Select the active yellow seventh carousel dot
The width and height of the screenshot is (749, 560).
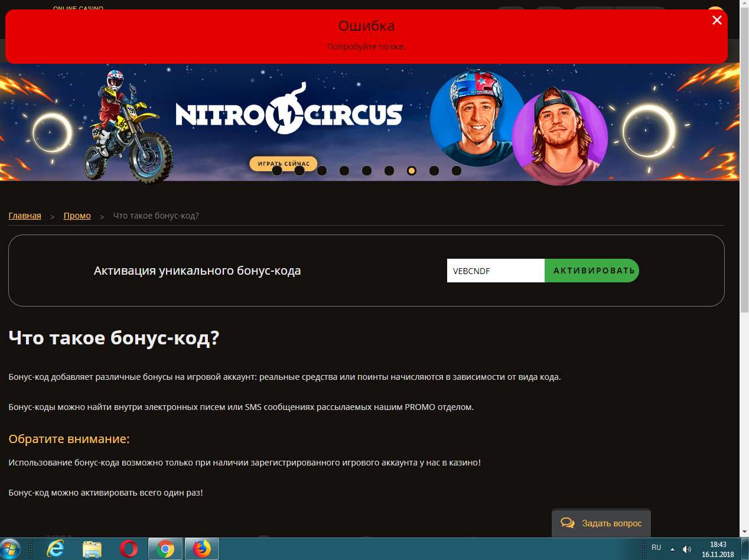pos(412,171)
